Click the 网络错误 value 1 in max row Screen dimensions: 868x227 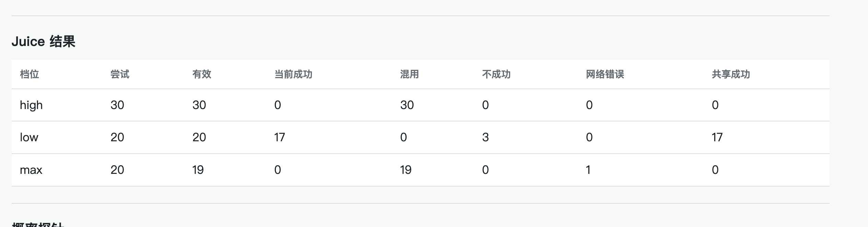tap(588, 170)
